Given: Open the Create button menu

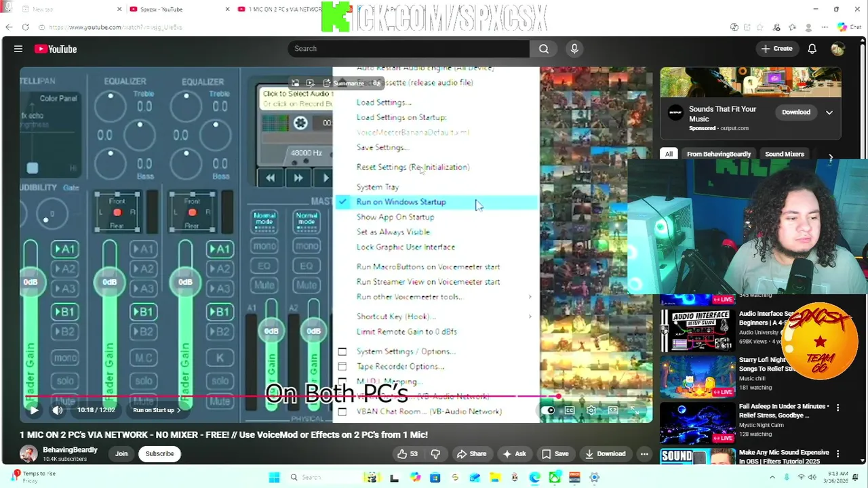Looking at the screenshot, I should (777, 49).
